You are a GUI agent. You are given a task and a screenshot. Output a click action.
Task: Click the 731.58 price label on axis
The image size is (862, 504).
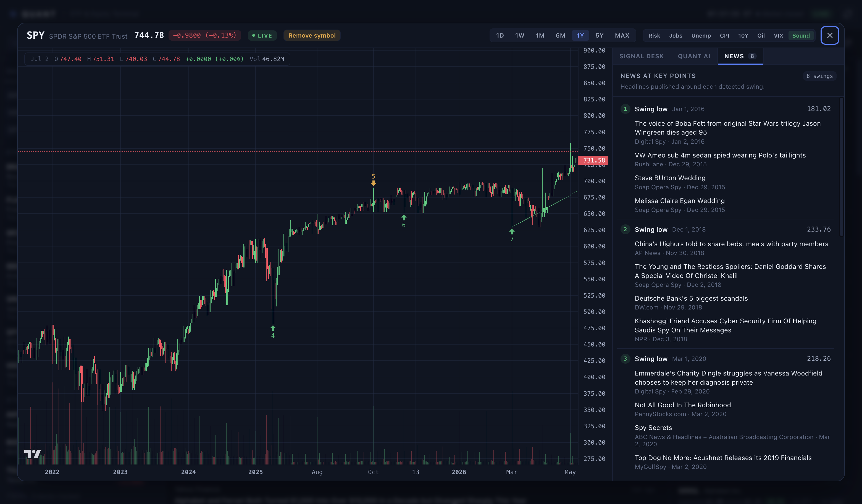pyautogui.click(x=593, y=160)
